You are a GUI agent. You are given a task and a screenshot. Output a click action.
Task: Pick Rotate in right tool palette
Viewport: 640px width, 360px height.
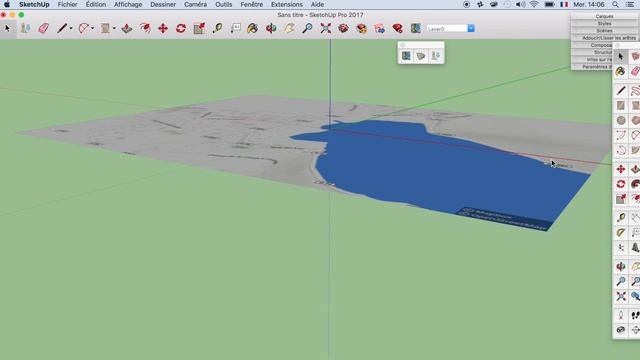point(621,184)
